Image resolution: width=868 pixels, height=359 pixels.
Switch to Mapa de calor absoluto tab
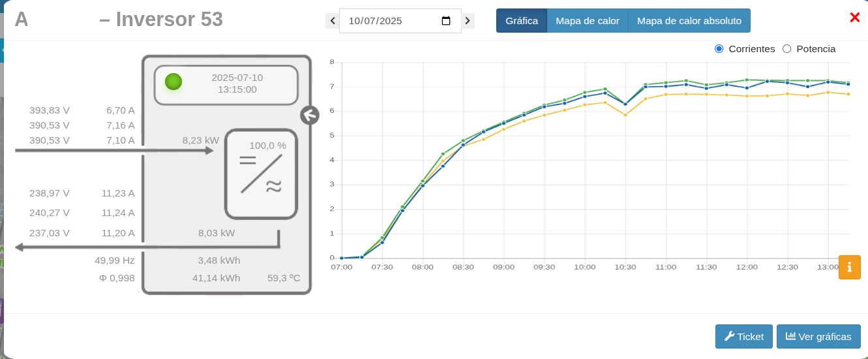coord(689,21)
